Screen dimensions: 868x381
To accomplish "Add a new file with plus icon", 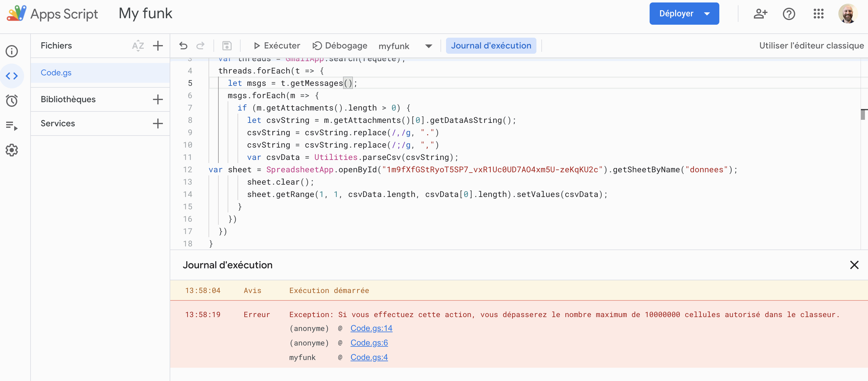I will 158,45.
